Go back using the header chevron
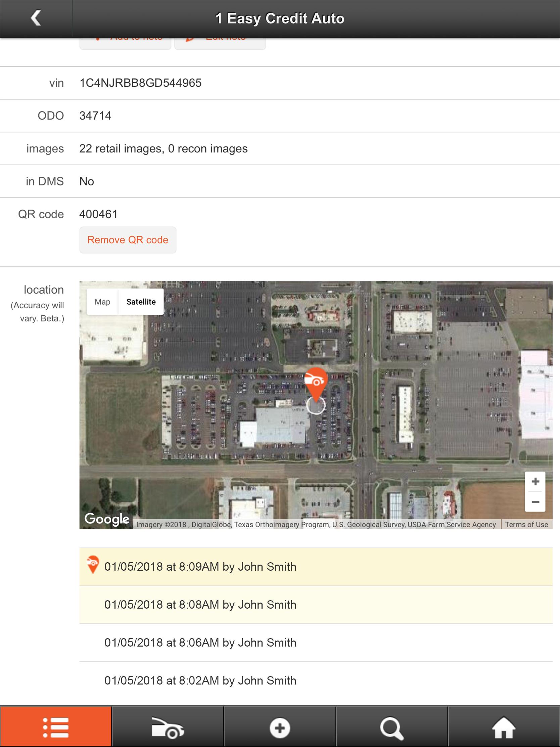Screen dimensions: 560x747 [x=36, y=18]
